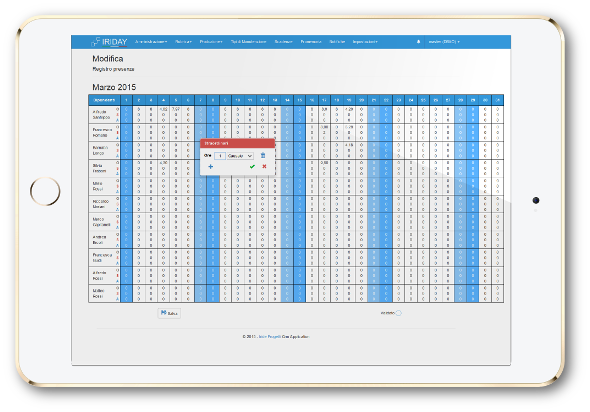Open the blue link in the footer

click(x=269, y=337)
